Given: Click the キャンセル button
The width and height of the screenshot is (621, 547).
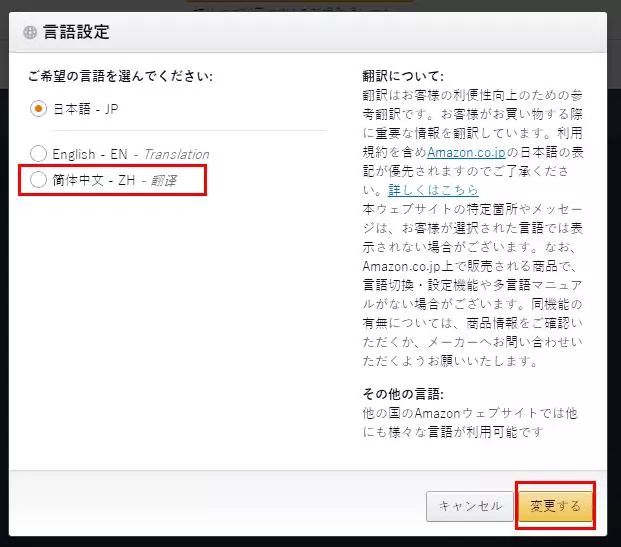Looking at the screenshot, I should (x=470, y=506).
